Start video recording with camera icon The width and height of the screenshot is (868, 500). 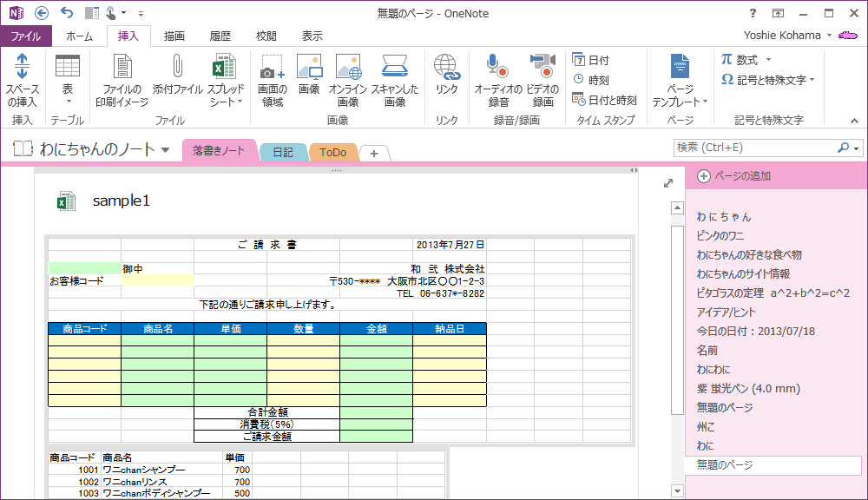pyautogui.click(x=542, y=66)
